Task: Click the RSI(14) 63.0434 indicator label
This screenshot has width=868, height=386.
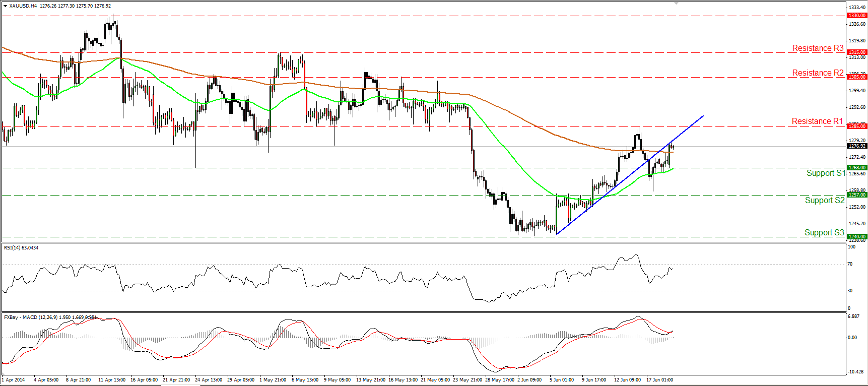Action: click(x=21, y=247)
